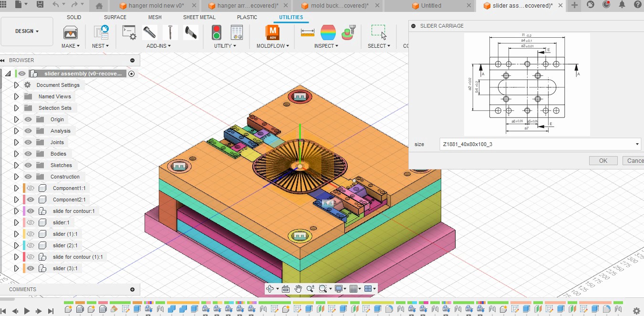
Task: Click the Moldflow Adviser icon
Action: click(x=272, y=32)
